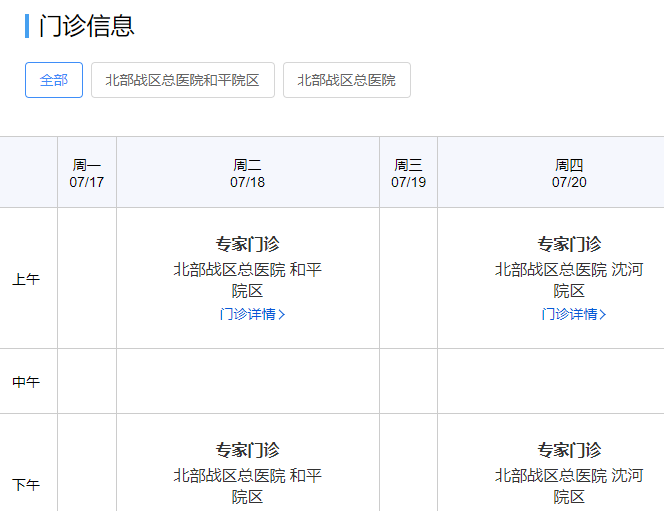This screenshot has width=664, height=511.
Task: Click chevron arrow beside Tuesday's 门诊详情
Action: point(282,314)
